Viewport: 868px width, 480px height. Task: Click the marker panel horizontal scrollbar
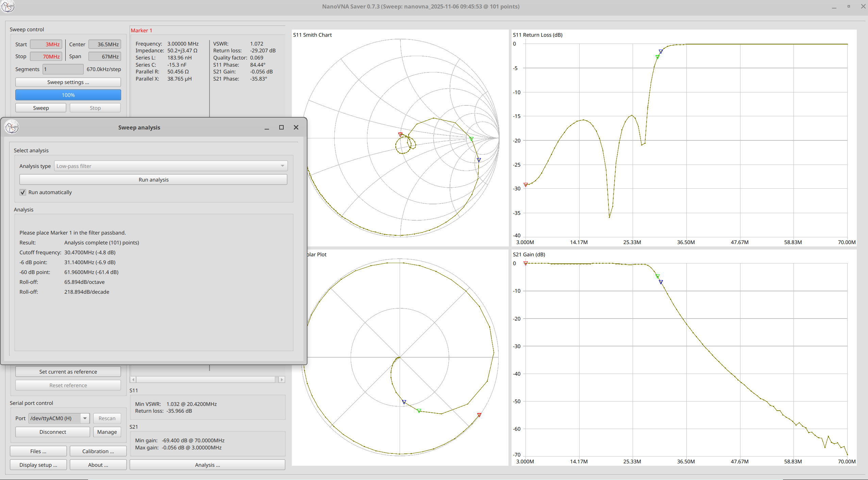click(x=205, y=379)
